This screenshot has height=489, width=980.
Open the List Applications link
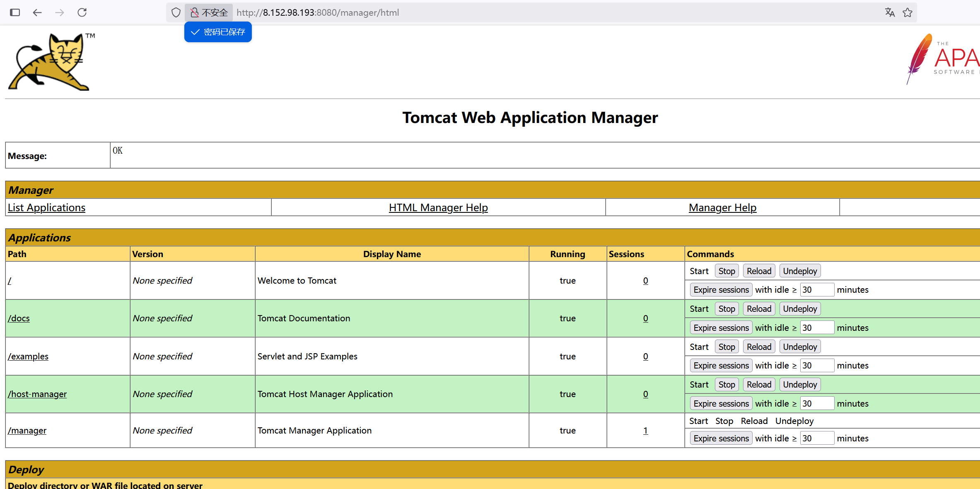pyautogui.click(x=46, y=207)
